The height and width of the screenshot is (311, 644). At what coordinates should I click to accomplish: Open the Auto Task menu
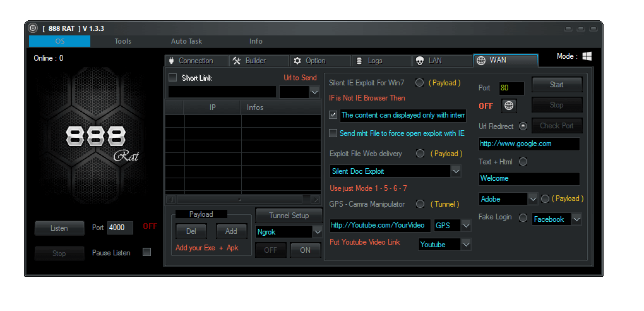pyautogui.click(x=186, y=41)
